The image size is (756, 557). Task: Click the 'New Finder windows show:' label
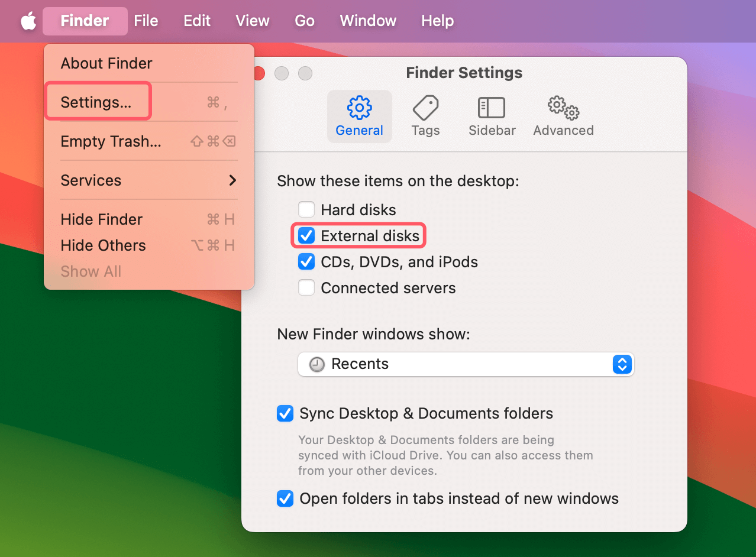[x=373, y=334]
